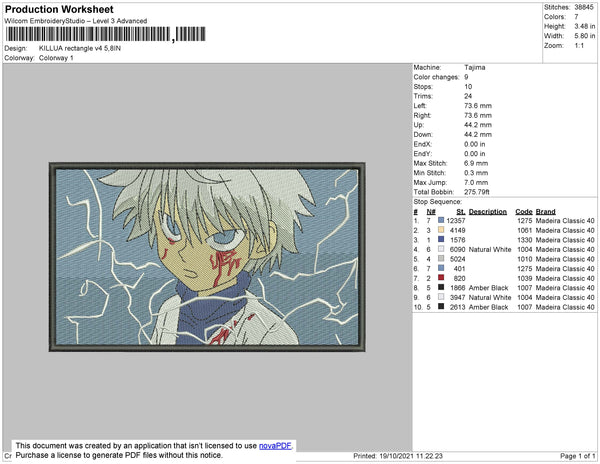Image resolution: width=600 pixels, height=464 pixels.
Task: Click the Width value '5.80 in'
Action: [x=584, y=36]
